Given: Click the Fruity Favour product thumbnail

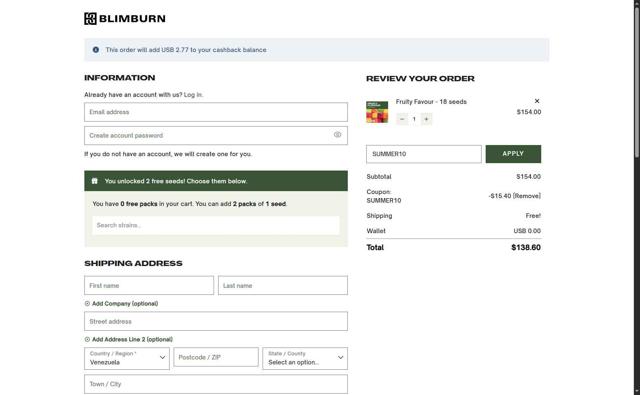Looking at the screenshot, I should click(377, 112).
